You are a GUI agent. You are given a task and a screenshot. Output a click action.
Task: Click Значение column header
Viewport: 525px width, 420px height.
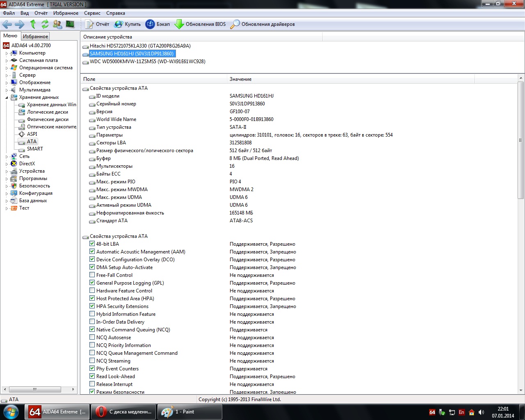click(x=351, y=79)
